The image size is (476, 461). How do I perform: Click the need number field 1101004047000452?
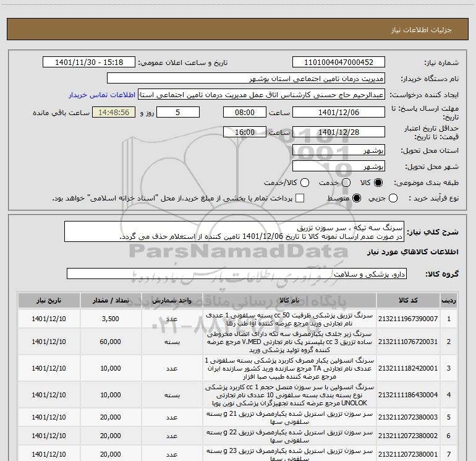(339, 62)
